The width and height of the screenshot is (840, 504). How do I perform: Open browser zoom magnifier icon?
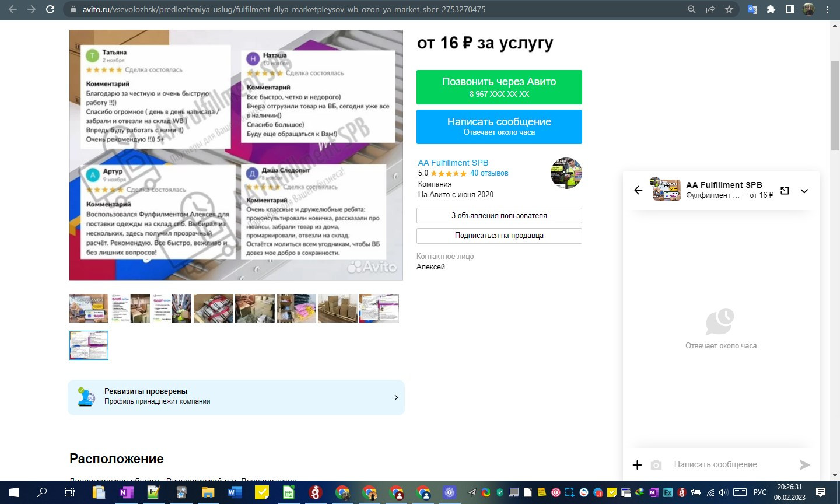tap(692, 9)
